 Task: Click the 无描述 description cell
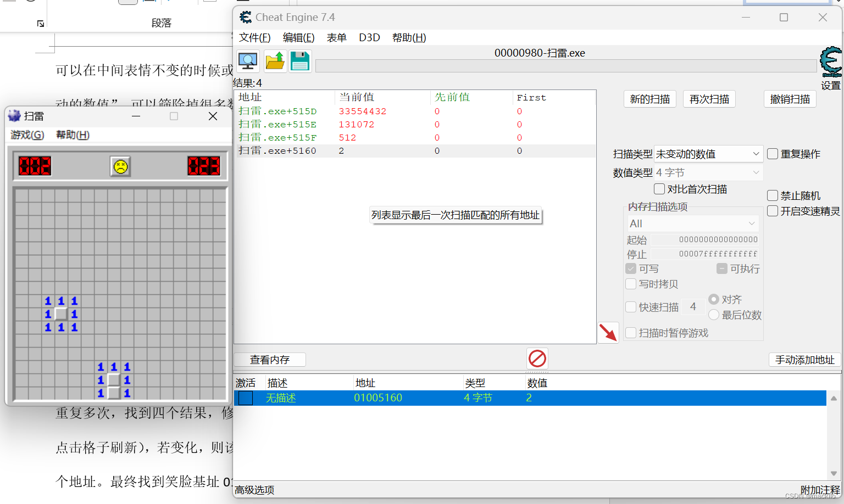tap(281, 398)
